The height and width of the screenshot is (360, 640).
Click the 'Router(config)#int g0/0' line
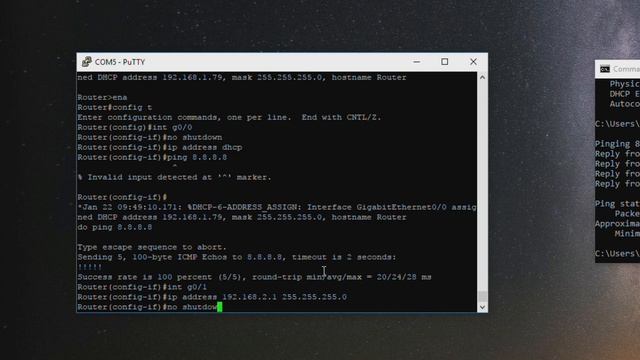[x=135, y=127]
